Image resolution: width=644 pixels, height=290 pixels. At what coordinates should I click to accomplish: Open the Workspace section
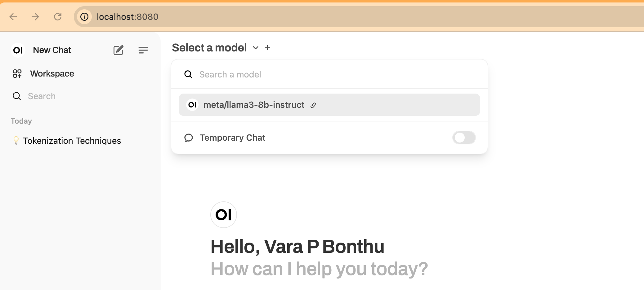point(52,74)
